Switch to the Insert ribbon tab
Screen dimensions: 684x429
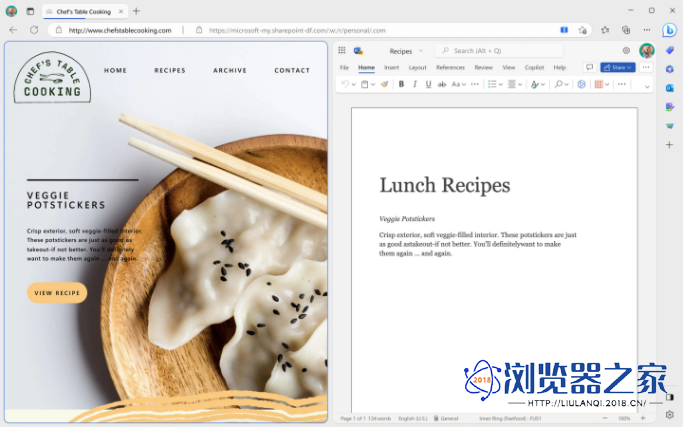(x=391, y=68)
